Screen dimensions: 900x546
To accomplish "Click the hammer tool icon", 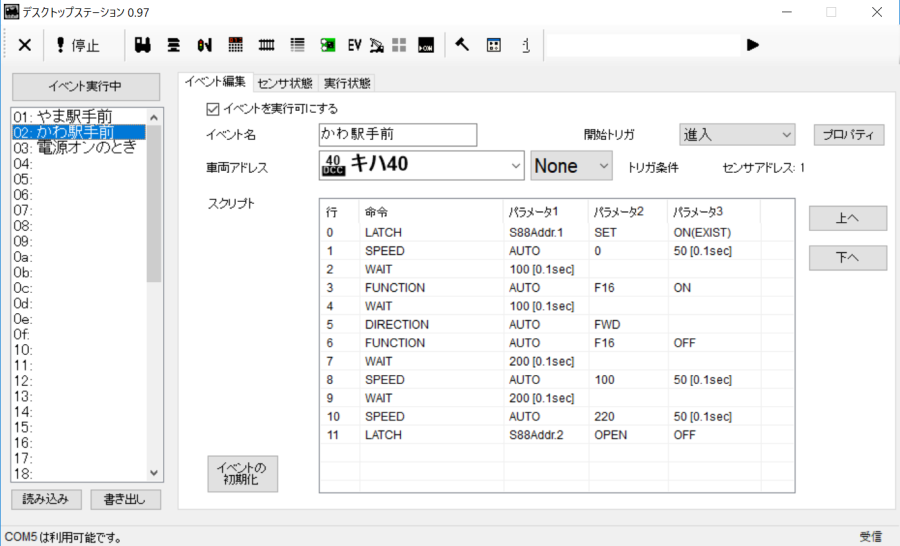I will tap(462, 45).
